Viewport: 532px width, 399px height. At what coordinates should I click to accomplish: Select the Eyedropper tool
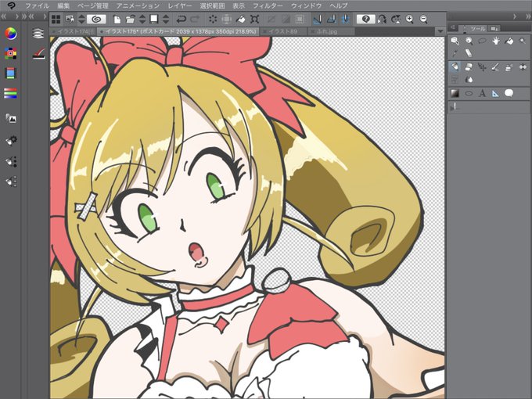pos(455,53)
